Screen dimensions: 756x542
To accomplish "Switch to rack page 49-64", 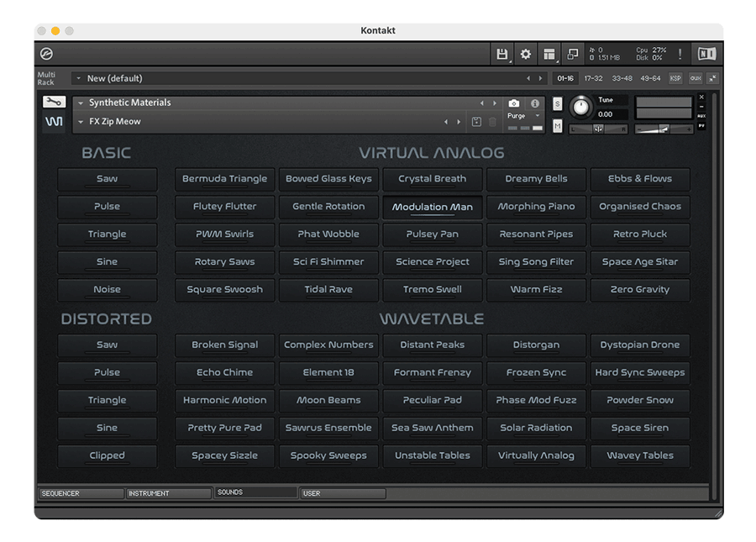I will tap(650, 78).
